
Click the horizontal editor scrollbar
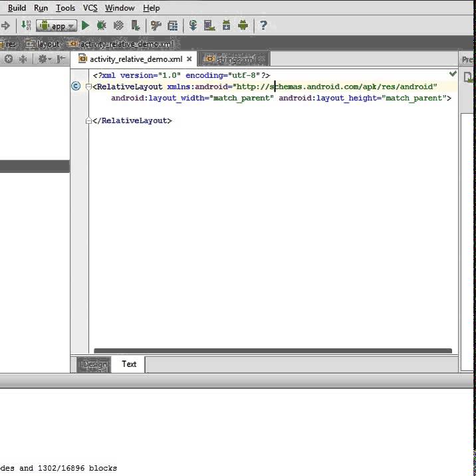[x=273, y=351]
